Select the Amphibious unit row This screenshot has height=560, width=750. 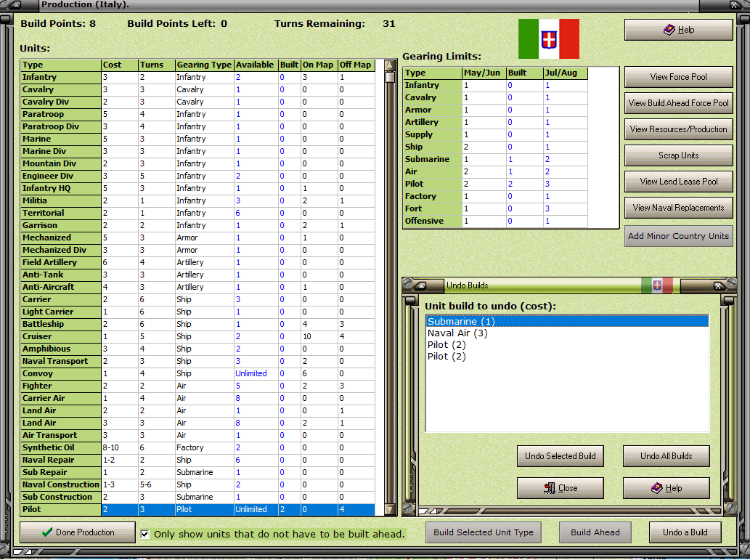click(197, 349)
